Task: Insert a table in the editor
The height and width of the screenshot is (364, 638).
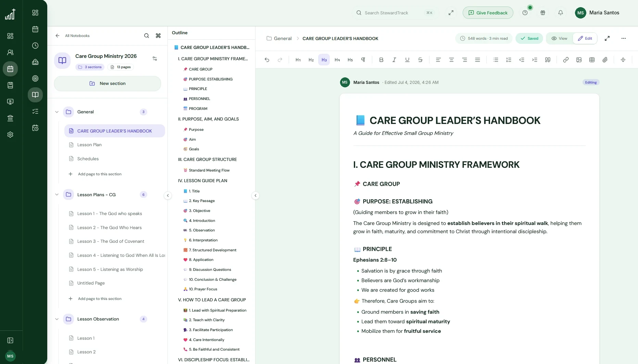Action: 592,60
